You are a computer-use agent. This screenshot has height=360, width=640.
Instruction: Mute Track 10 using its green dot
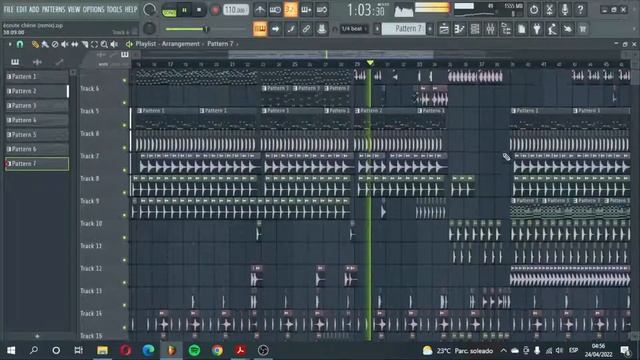tap(124, 238)
